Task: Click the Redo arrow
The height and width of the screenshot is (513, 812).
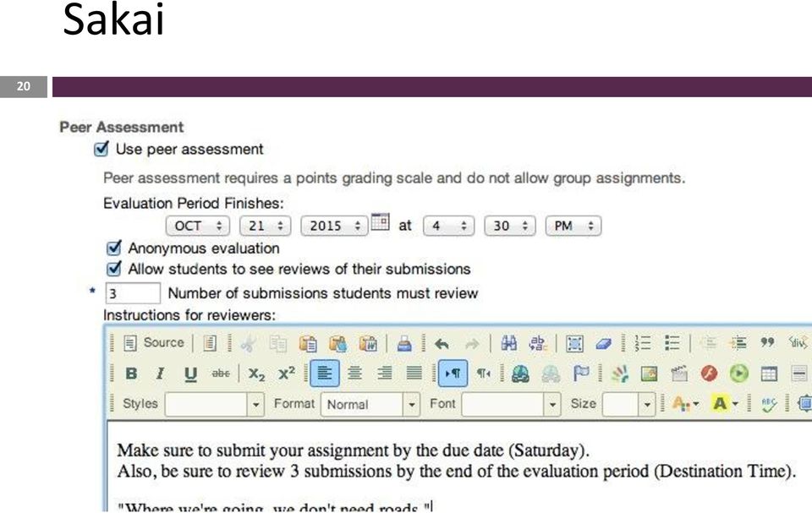Action: [x=472, y=344]
